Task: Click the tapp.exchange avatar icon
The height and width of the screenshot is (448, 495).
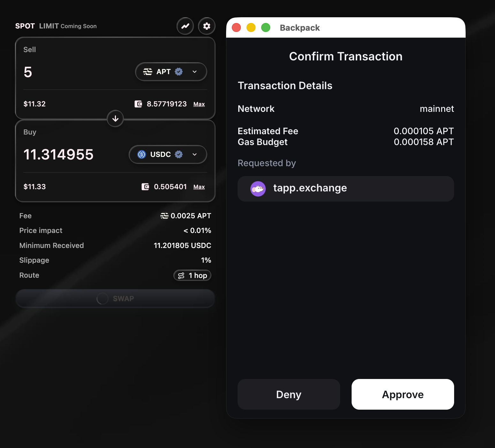Action: (x=258, y=189)
